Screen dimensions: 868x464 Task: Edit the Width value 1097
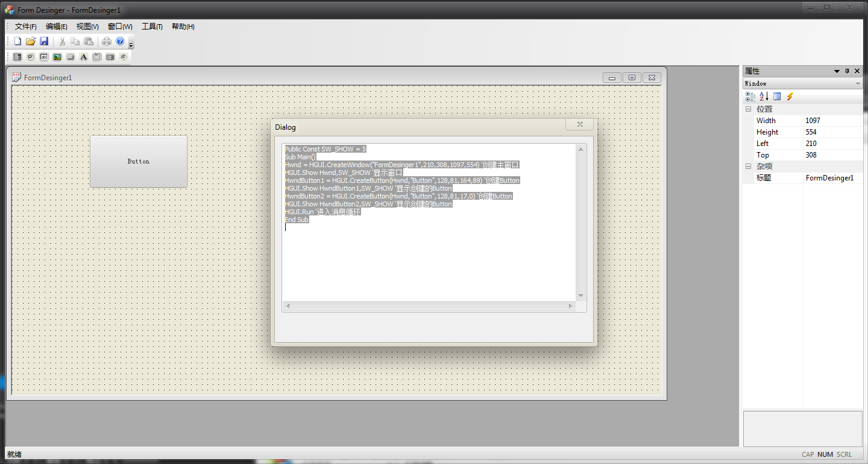833,121
